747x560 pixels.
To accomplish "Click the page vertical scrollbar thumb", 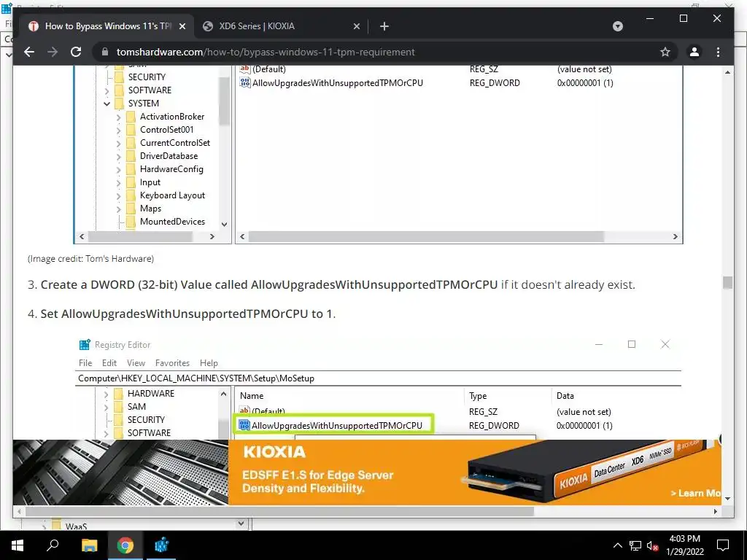I will (x=727, y=282).
